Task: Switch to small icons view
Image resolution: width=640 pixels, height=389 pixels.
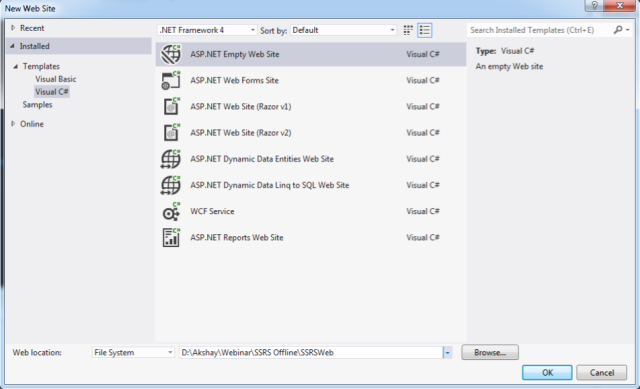Action: point(408,30)
